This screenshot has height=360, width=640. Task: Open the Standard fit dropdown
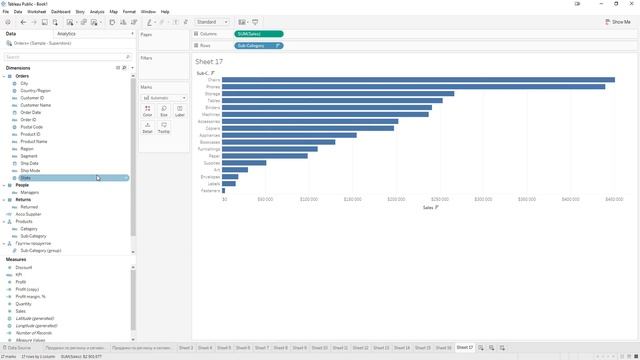pos(212,22)
